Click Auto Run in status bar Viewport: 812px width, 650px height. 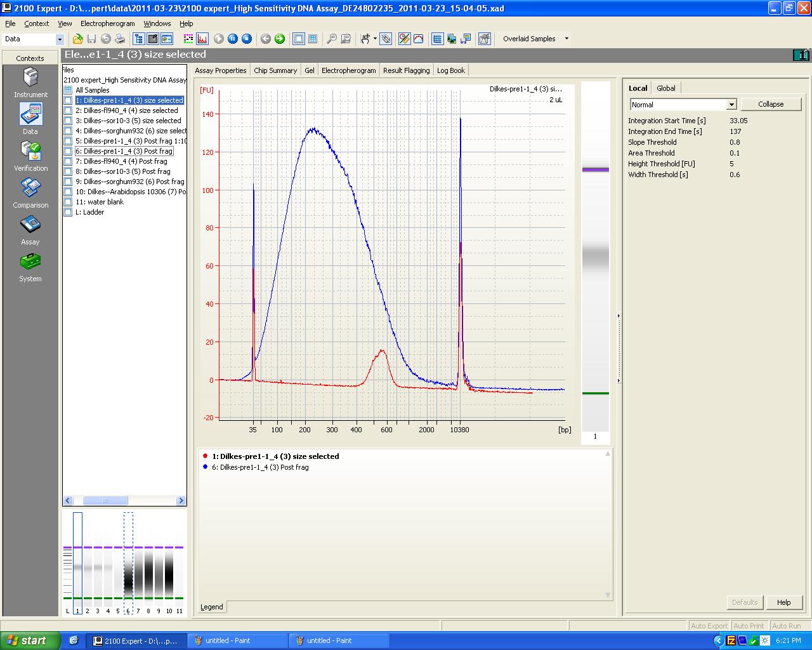click(x=787, y=626)
